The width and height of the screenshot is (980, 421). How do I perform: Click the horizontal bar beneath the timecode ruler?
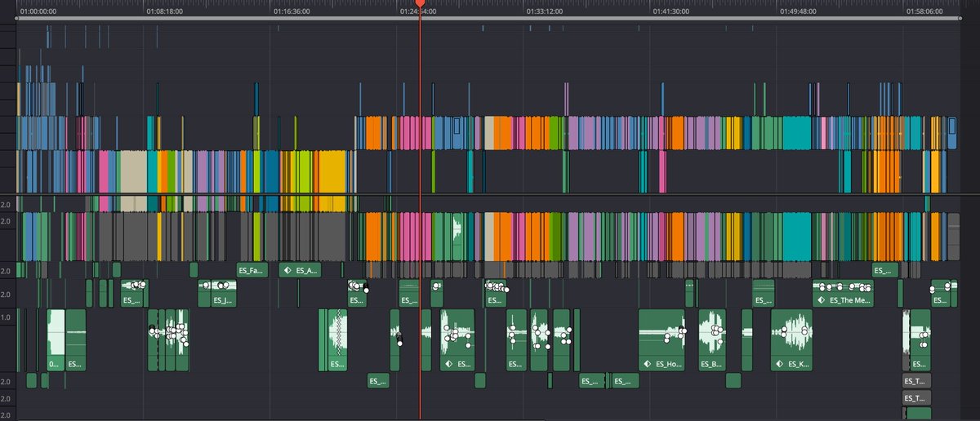[488, 19]
